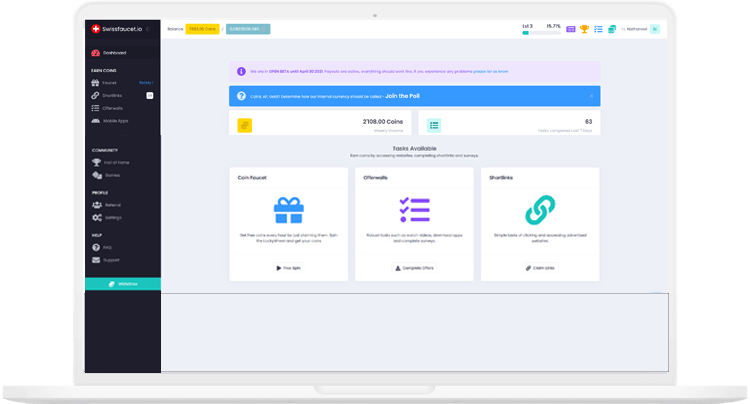Select Faucet in the sidebar
The height and width of the screenshot is (404, 750).
110,82
